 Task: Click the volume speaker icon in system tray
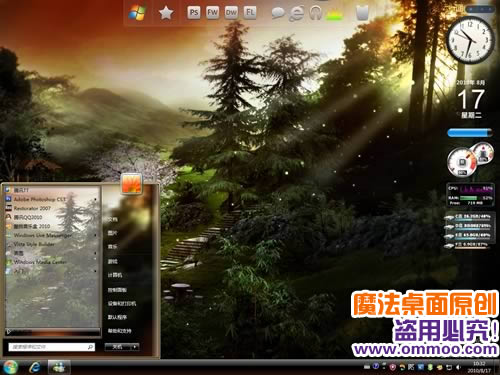pos(458,367)
